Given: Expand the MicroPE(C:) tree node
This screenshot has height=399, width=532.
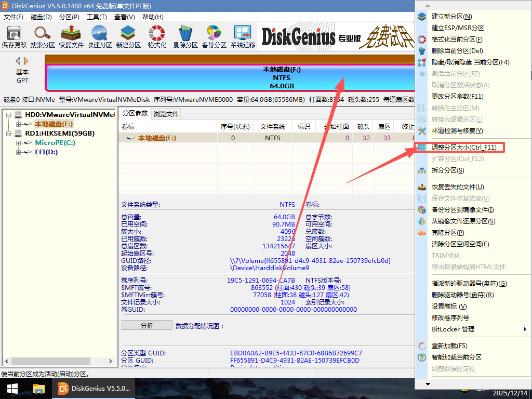Looking at the screenshot, I should point(19,143).
